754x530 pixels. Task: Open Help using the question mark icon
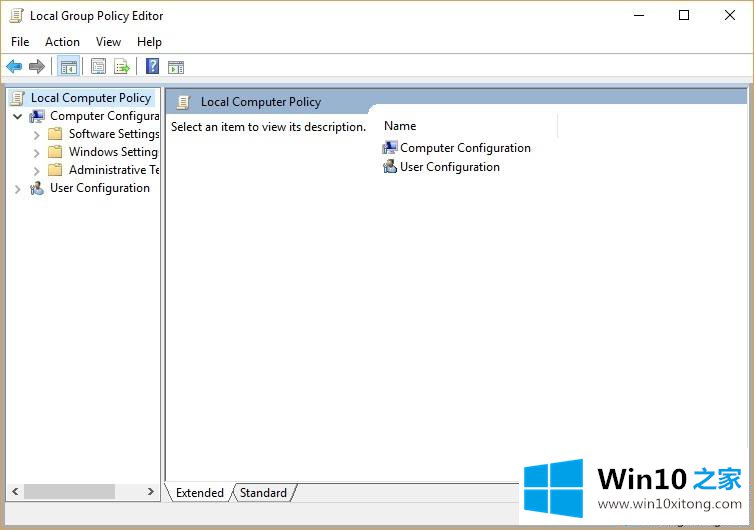click(152, 67)
